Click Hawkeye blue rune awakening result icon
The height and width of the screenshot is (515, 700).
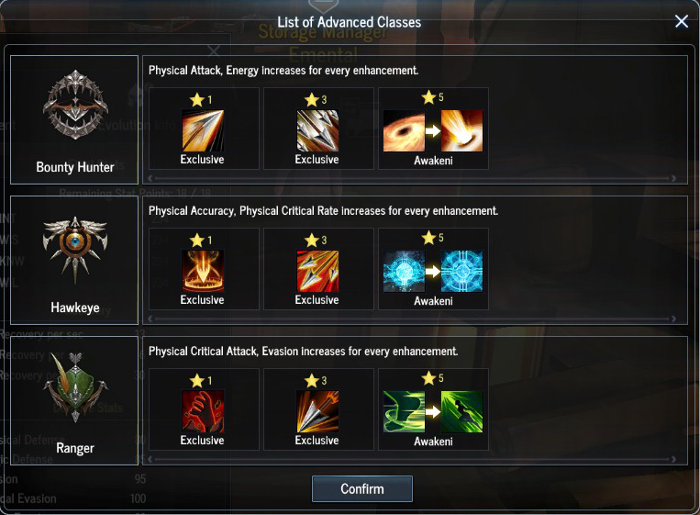click(462, 271)
